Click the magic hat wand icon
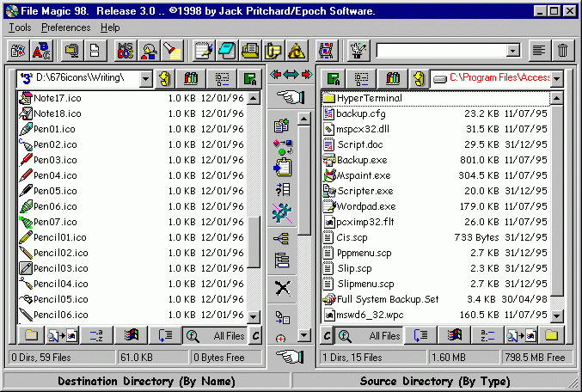582x392 pixels. pos(358,51)
